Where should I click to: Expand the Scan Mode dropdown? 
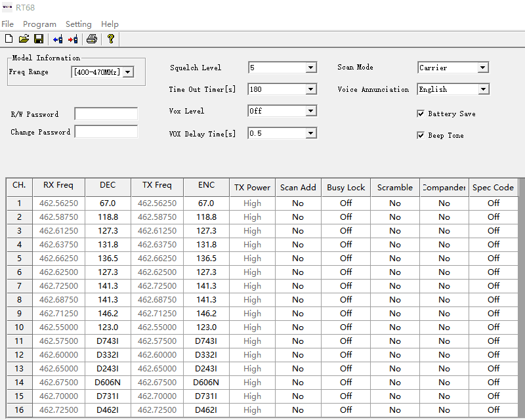pos(482,68)
